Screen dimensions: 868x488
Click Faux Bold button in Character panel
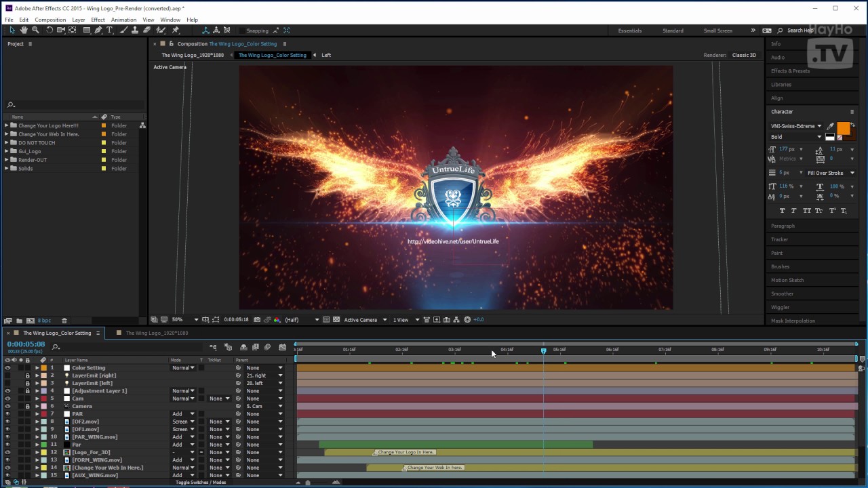782,211
